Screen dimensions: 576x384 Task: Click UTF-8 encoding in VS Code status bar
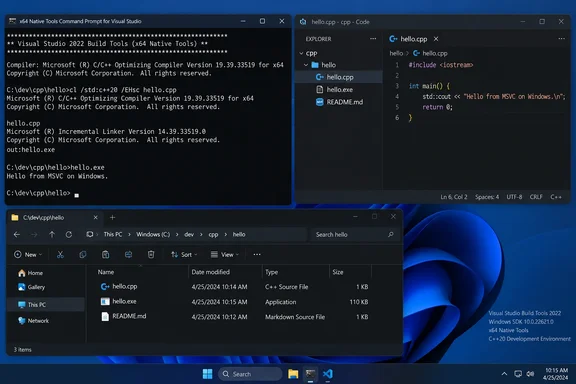[514, 197]
